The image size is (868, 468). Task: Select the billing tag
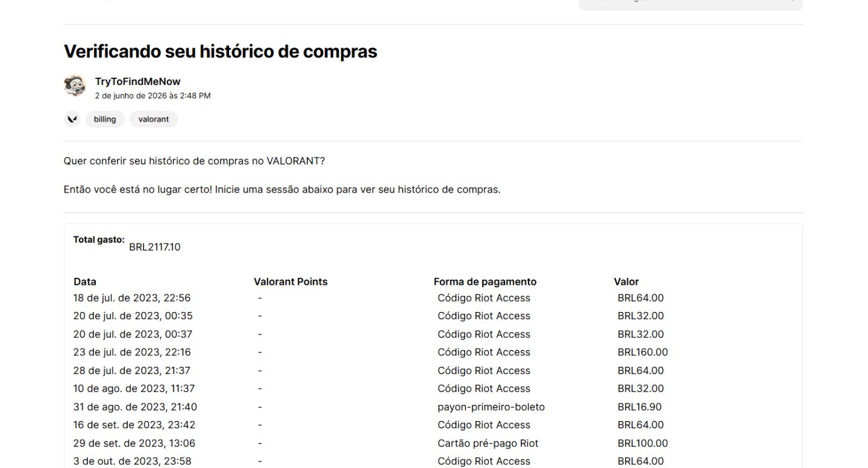point(105,119)
